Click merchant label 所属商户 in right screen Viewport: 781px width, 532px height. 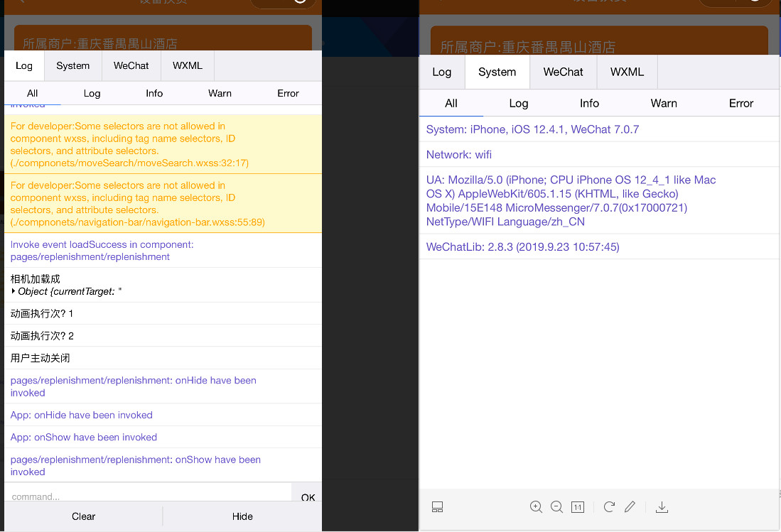(527, 48)
